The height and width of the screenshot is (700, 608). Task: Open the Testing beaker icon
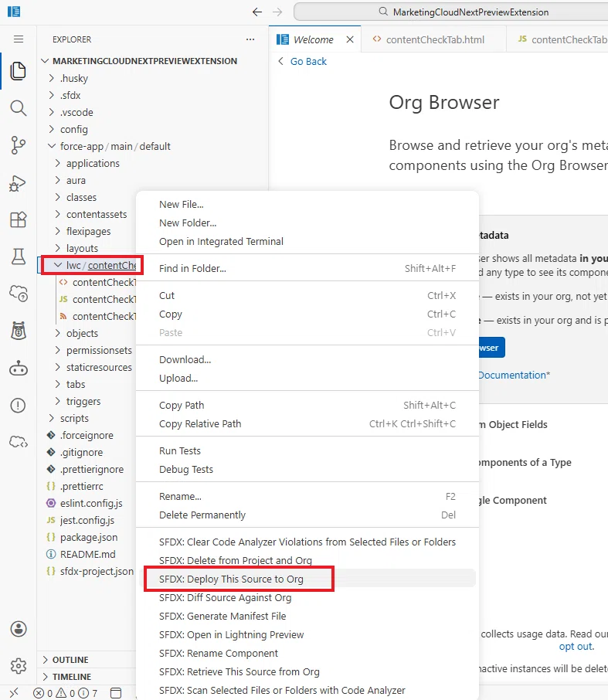coord(19,257)
